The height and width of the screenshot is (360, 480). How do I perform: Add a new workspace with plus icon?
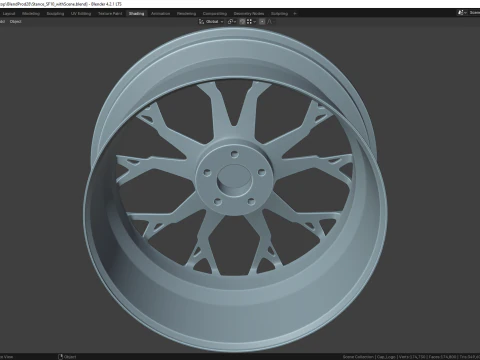click(x=295, y=14)
